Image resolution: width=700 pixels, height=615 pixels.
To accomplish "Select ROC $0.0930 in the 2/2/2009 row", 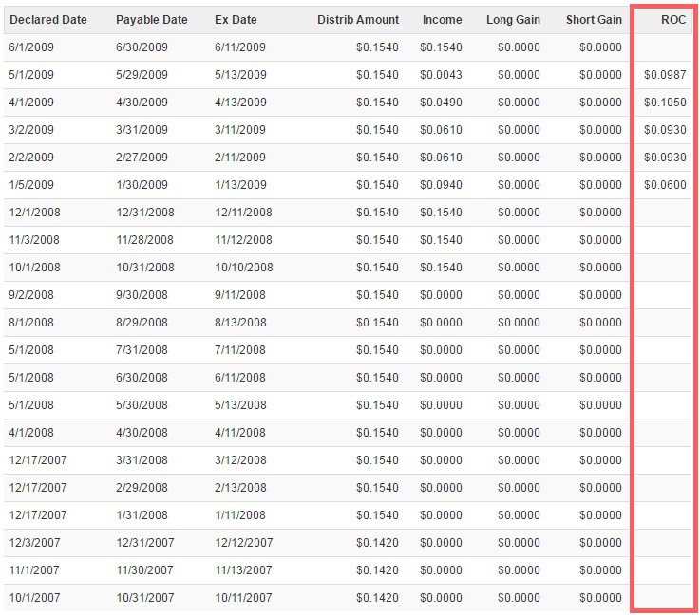I will [x=665, y=158].
